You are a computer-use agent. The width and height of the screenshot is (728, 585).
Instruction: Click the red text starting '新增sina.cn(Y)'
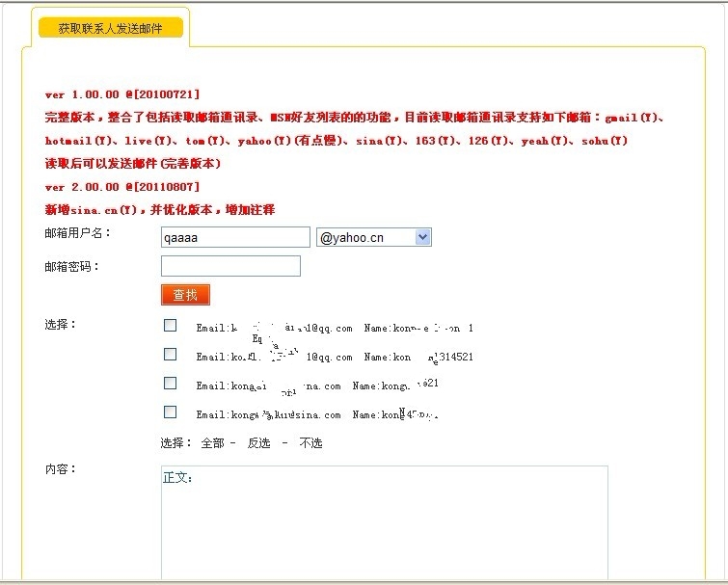[x=160, y=210]
